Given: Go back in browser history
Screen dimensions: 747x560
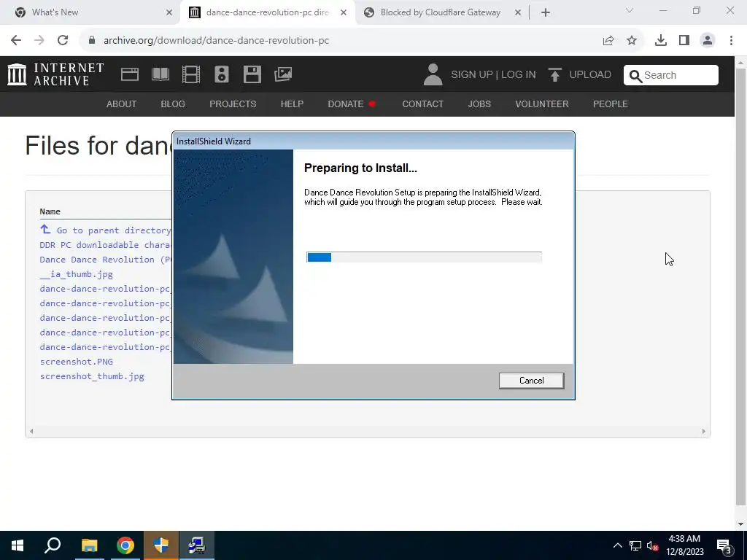Looking at the screenshot, I should [x=16, y=41].
